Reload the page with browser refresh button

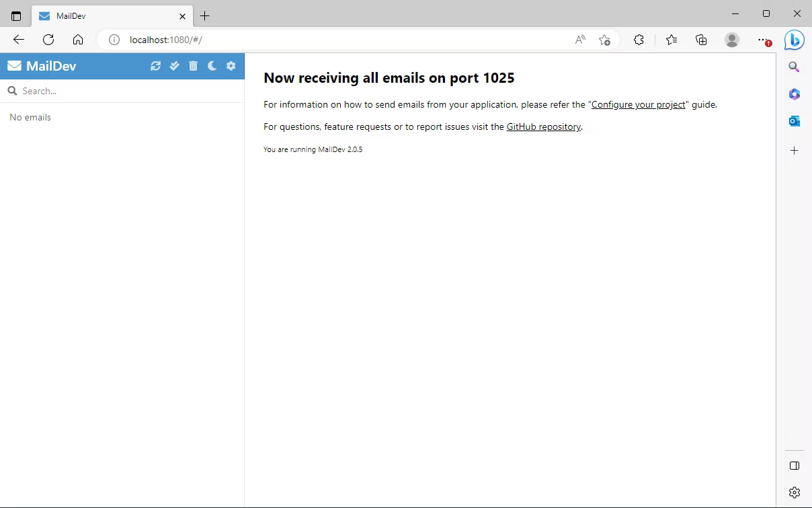point(48,40)
